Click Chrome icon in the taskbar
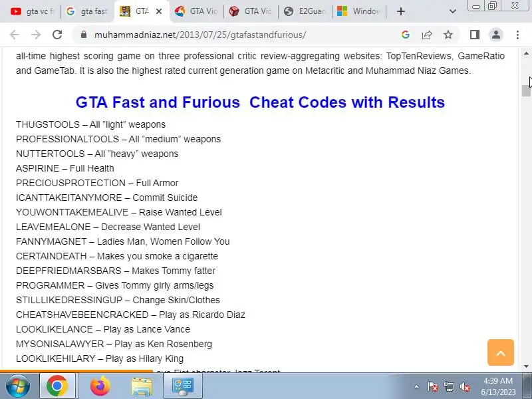 tap(57, 386)
